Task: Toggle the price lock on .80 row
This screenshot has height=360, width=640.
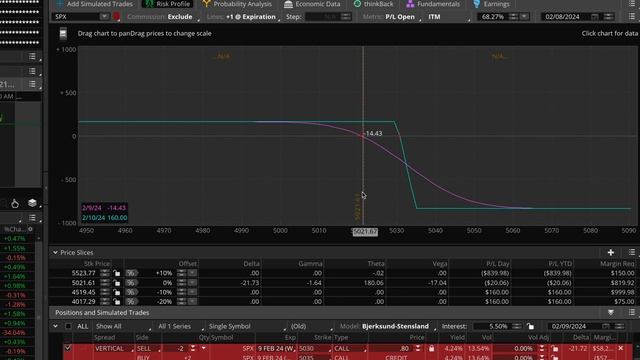Action: (431, 349)
